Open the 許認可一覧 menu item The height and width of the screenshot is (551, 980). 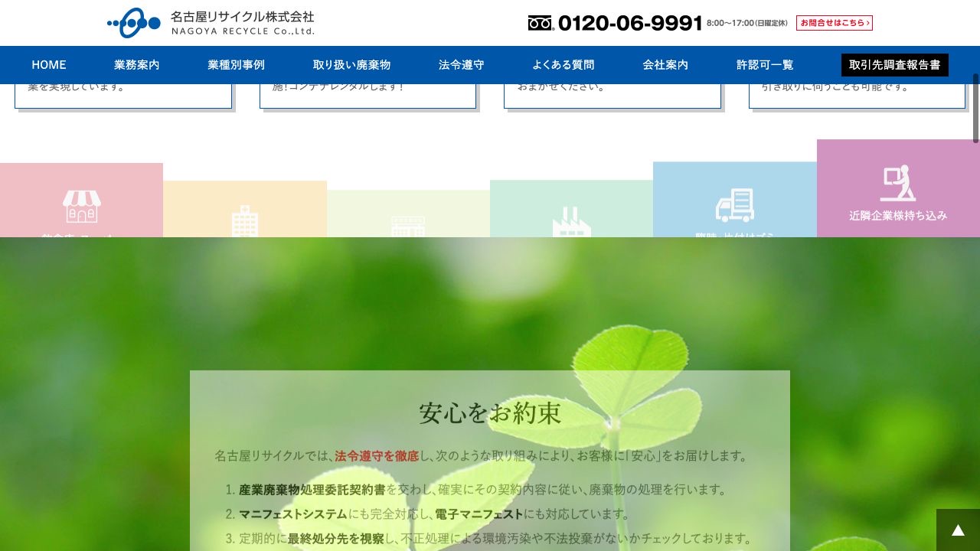pyautogui.click(x=765, y=65)
